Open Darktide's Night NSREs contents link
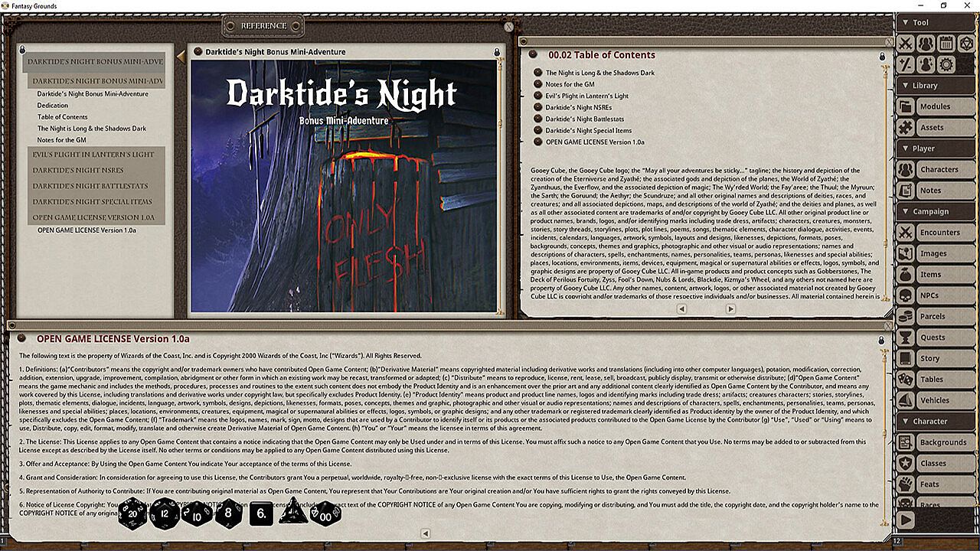The width and height of the screenshot is (980, 551). (x=579, y=108)
